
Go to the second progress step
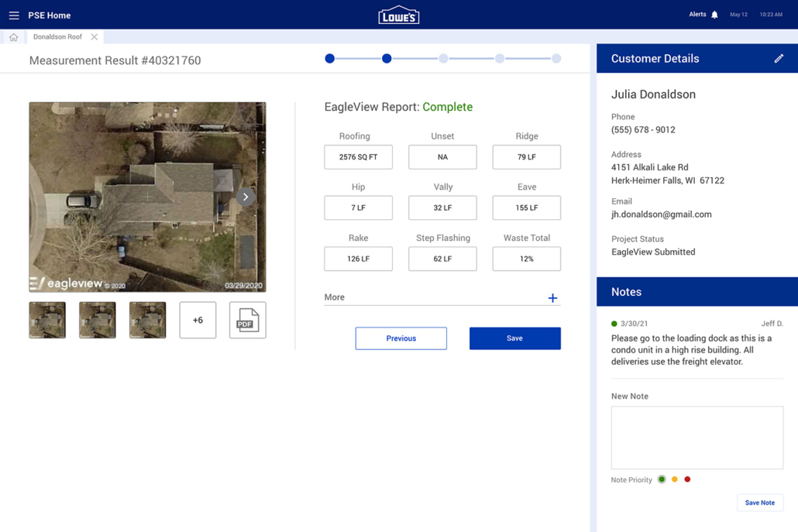pyautogui.click(x=387, y=59)
